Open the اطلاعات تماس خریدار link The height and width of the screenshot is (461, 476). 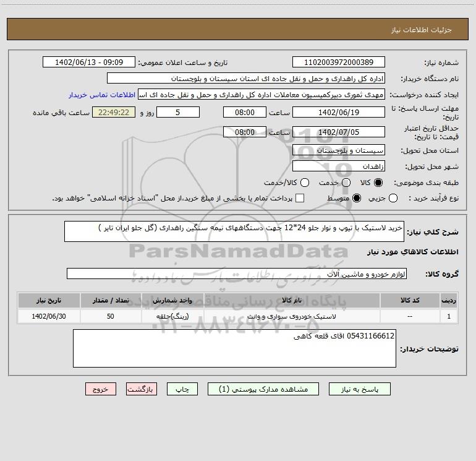click(102, 95)
